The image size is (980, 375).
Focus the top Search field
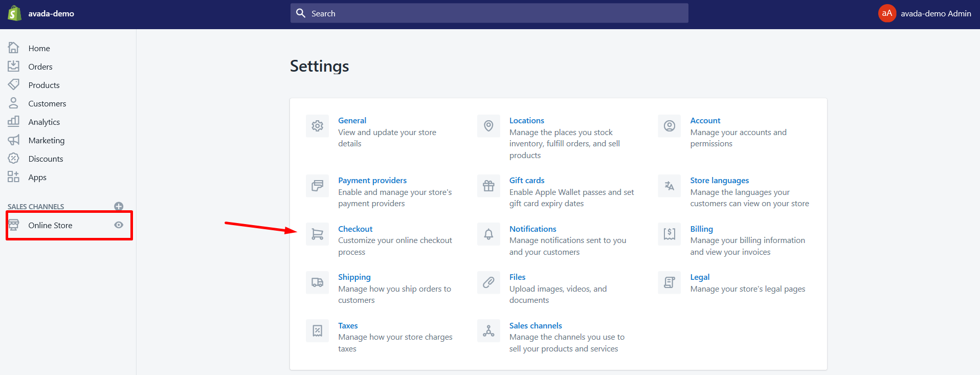pos(489,13)
